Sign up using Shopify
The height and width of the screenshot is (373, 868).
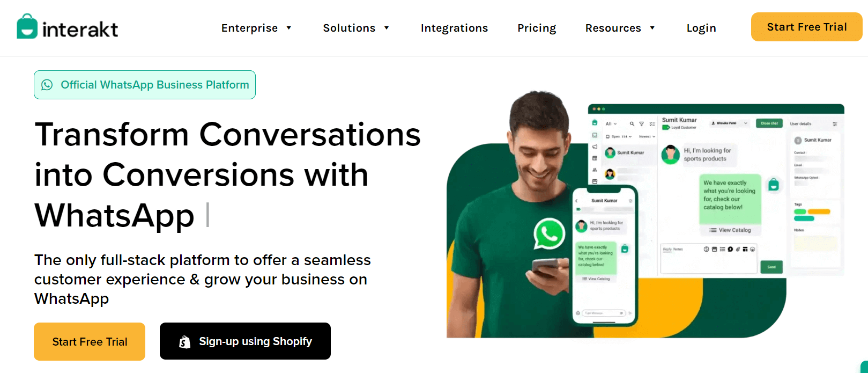[x=245, y=341]
